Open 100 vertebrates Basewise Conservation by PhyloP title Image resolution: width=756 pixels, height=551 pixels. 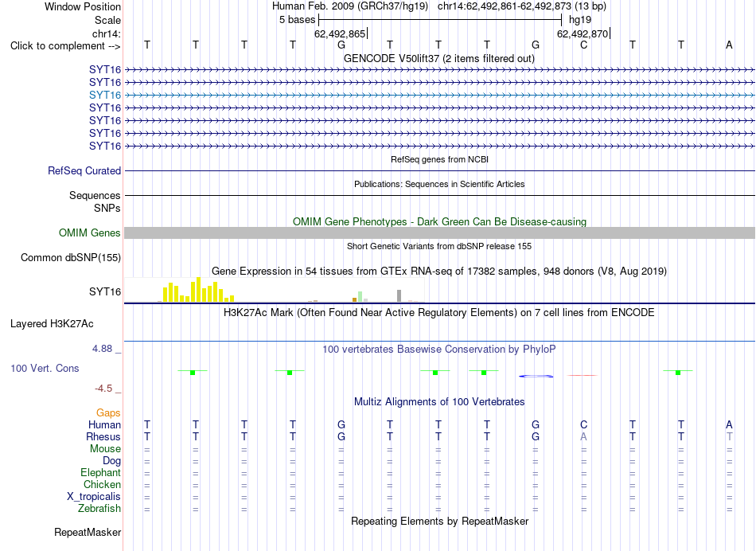[439, 350]
